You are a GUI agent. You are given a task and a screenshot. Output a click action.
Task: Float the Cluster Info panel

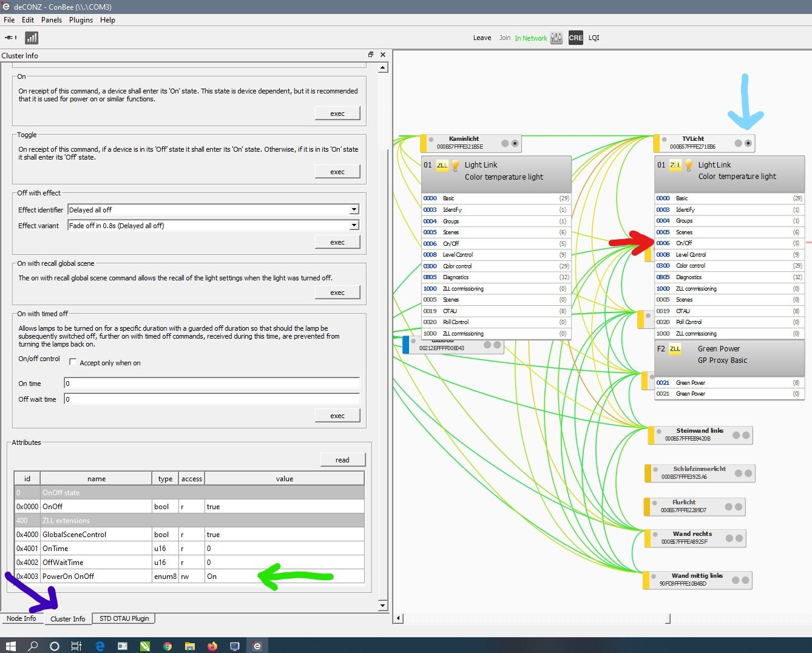tap(371, 55)
